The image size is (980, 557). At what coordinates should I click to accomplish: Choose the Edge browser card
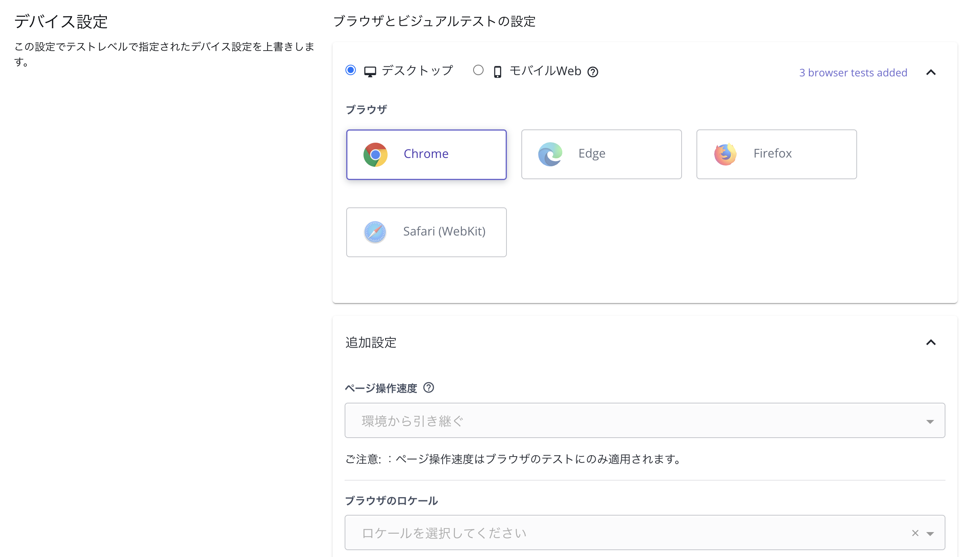tap(601, 154)
